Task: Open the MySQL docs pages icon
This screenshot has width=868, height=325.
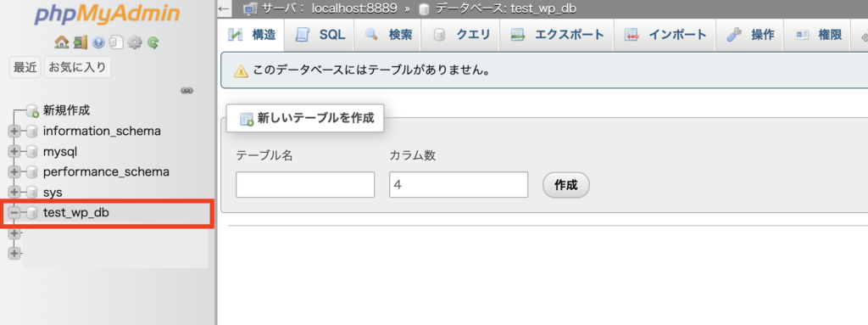Action: point(115,42)
